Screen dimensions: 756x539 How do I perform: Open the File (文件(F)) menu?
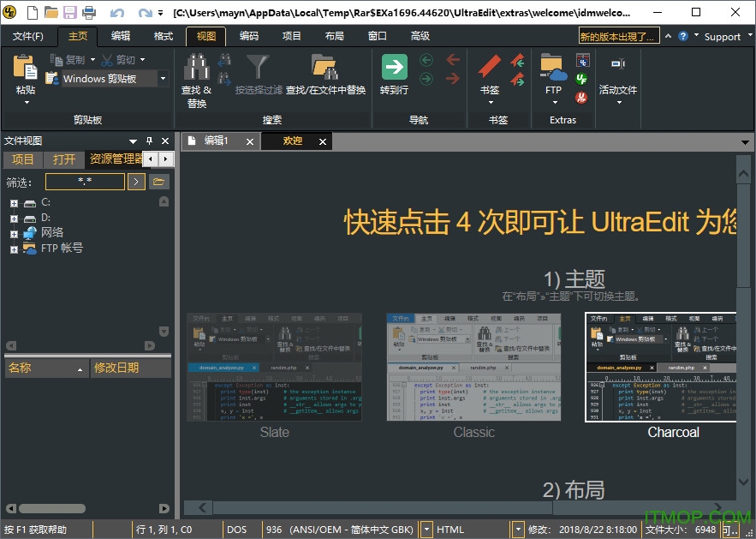pos(27,36)
